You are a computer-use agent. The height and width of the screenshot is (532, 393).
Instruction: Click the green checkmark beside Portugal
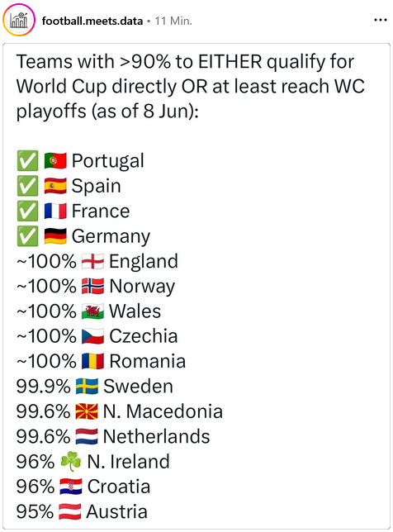click(27, 161)
